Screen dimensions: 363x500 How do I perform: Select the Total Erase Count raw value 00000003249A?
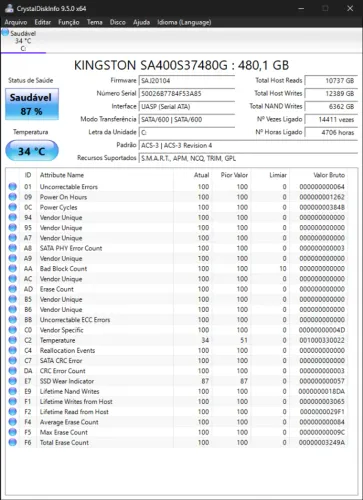[x=322, y=443]
